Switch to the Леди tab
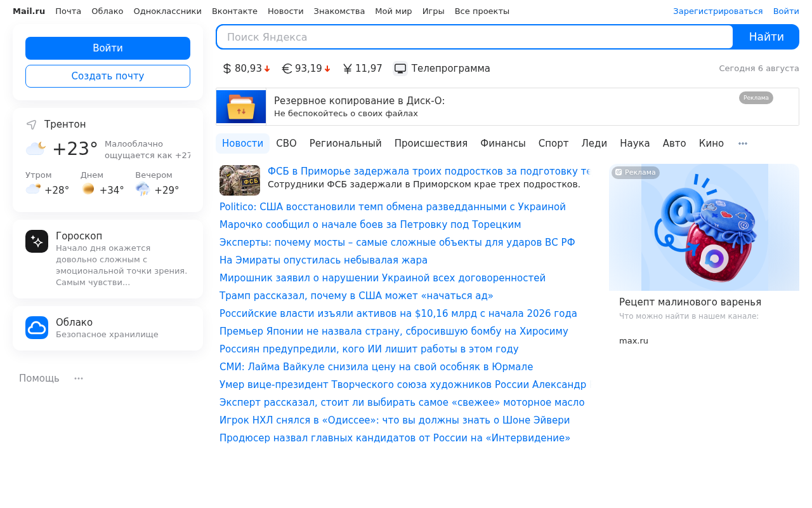 (594, 144)
